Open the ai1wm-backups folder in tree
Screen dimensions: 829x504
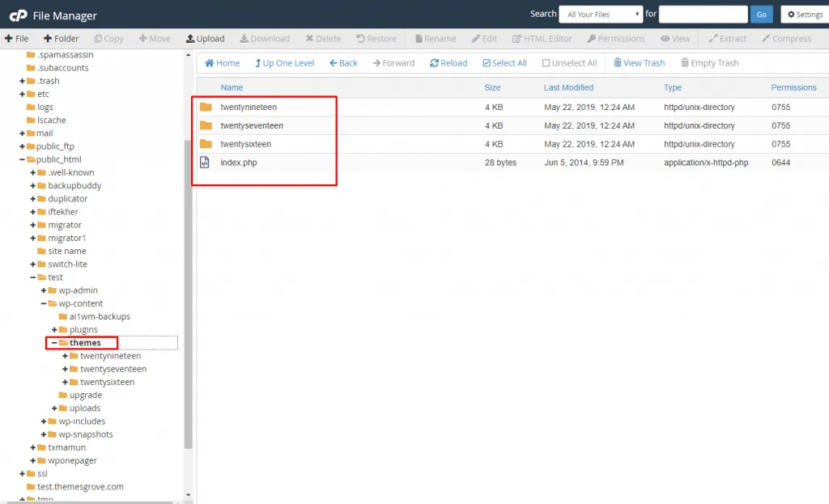click(100, 316)
